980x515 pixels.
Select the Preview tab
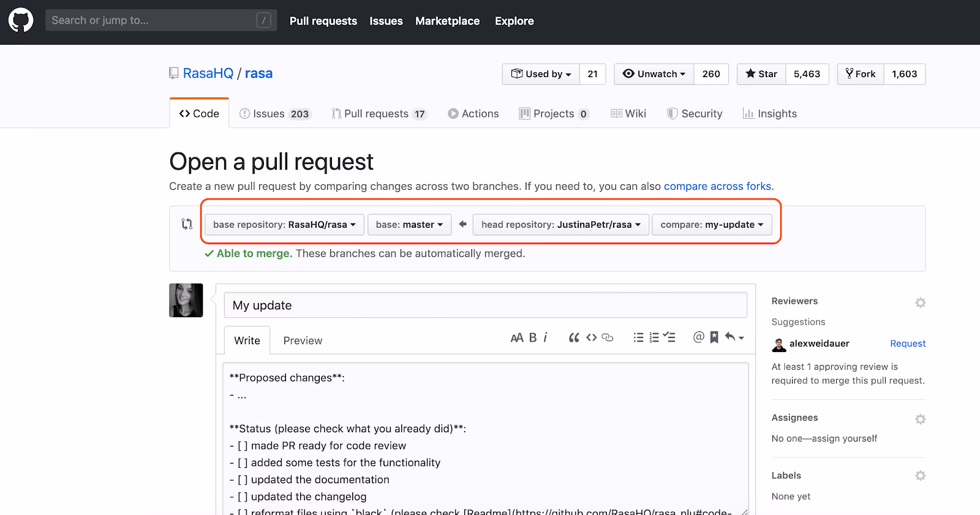[x=303, y=340]
